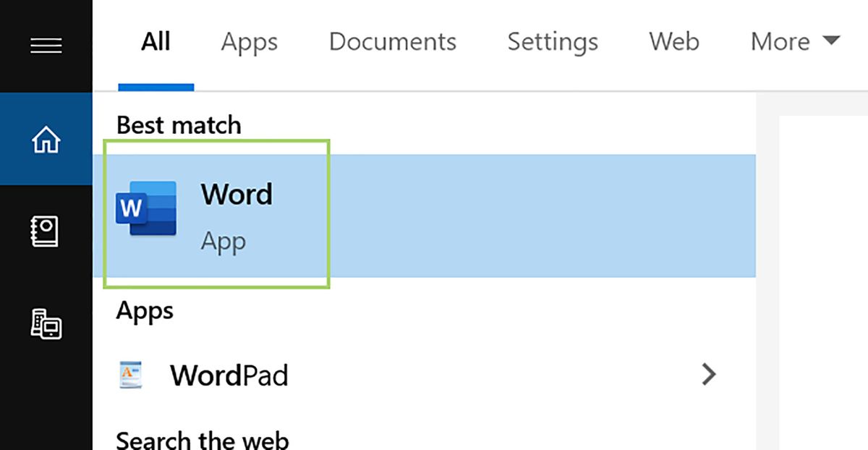868x450 pixels.
Task: Switch to the Web tab
Action: point(673,42)
